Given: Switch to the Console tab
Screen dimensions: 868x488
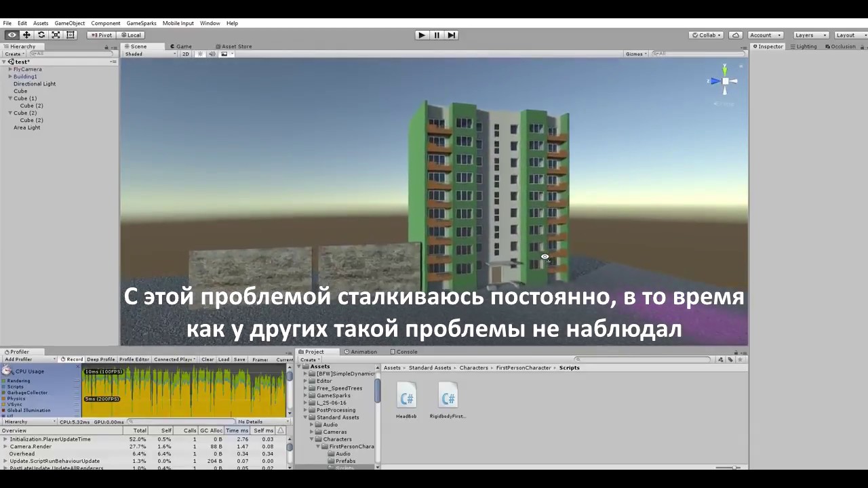Looking at the screenshot, I should click(403, 352).
